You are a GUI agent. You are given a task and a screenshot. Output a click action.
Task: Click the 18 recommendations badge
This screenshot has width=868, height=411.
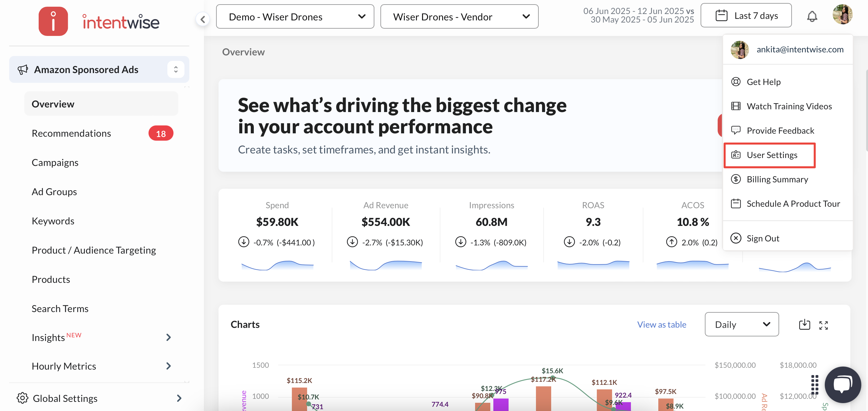(161, 134)
